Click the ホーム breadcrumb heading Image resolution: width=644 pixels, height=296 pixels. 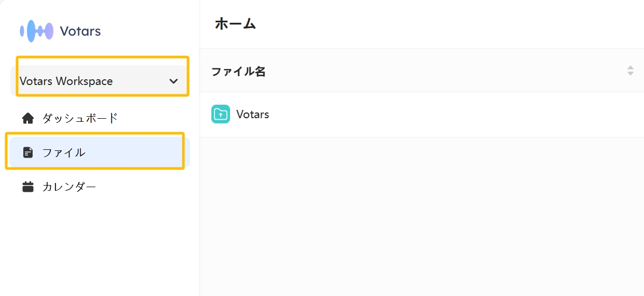[x=235, y=23]
